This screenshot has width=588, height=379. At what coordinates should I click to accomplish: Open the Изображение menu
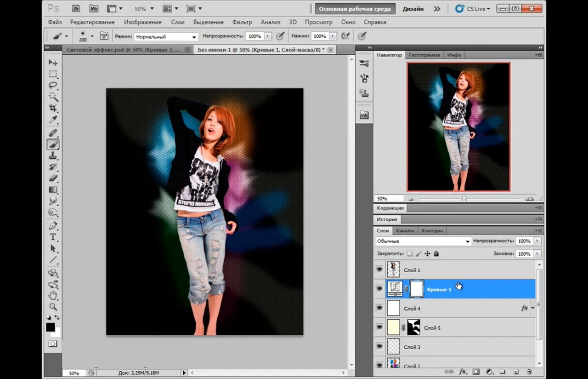142,22
